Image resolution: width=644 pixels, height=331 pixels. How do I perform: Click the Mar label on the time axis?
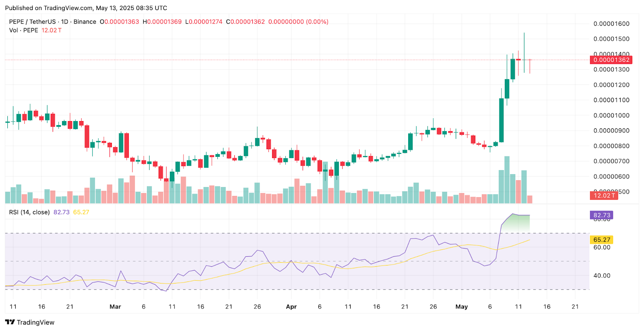click(115, 306)
